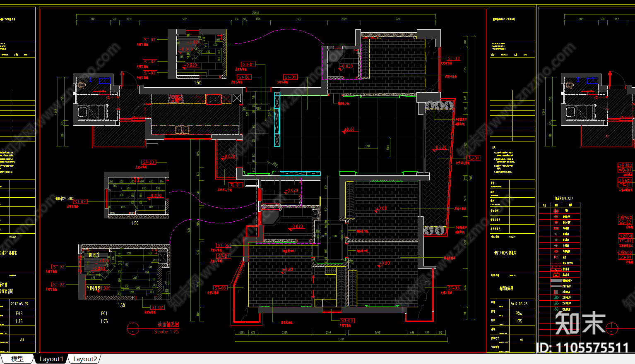Screen dimensions: 635x364
Task: Select 澳门2座25楼单宅 in P04 title block
Action: pyautogui.click(x=505, y=253)
